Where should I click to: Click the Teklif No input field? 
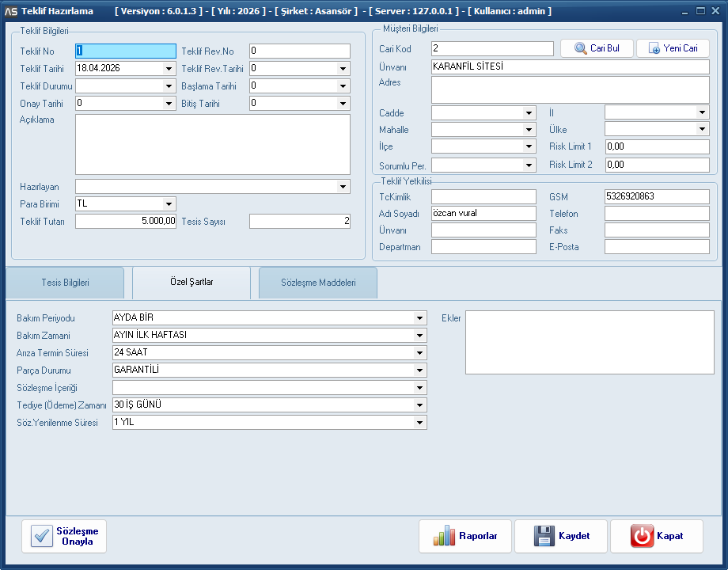tap(125, 51)
